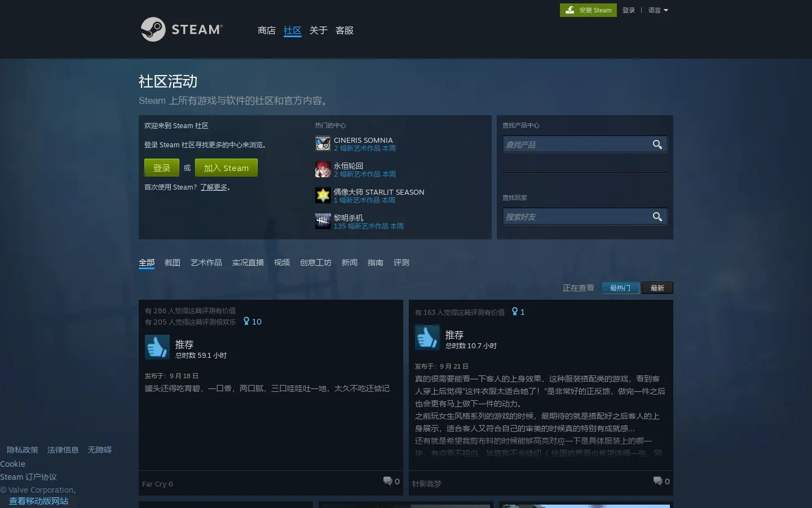Switch to 新闻 news tab

point(349,262)
